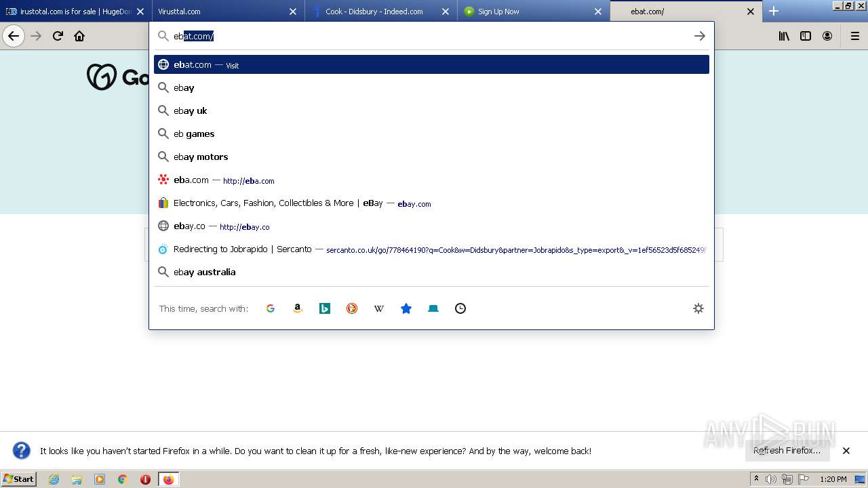The width and height of the screenshot is (868, 488).
Task: Open the Firefox account icon
Action: tap(827, 36)
